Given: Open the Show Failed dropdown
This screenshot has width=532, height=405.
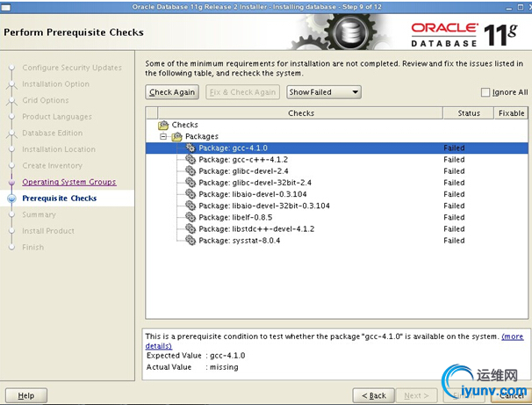Looking at the screenshot, I should 324,92.
